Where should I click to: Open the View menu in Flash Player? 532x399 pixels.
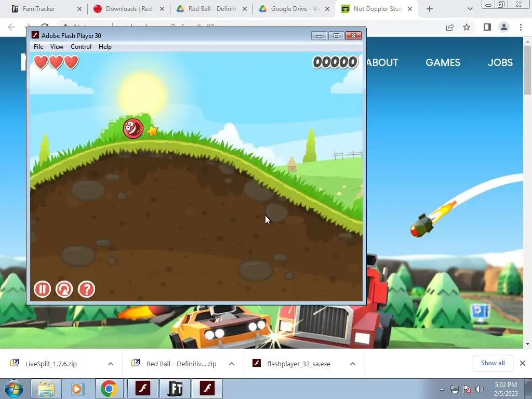[x=57, y=47]
